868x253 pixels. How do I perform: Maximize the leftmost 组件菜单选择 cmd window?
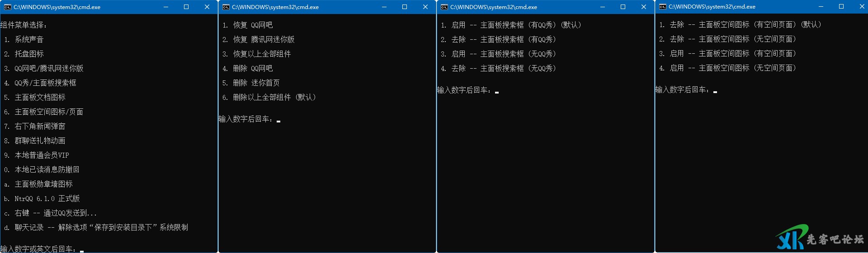point(186,7)
